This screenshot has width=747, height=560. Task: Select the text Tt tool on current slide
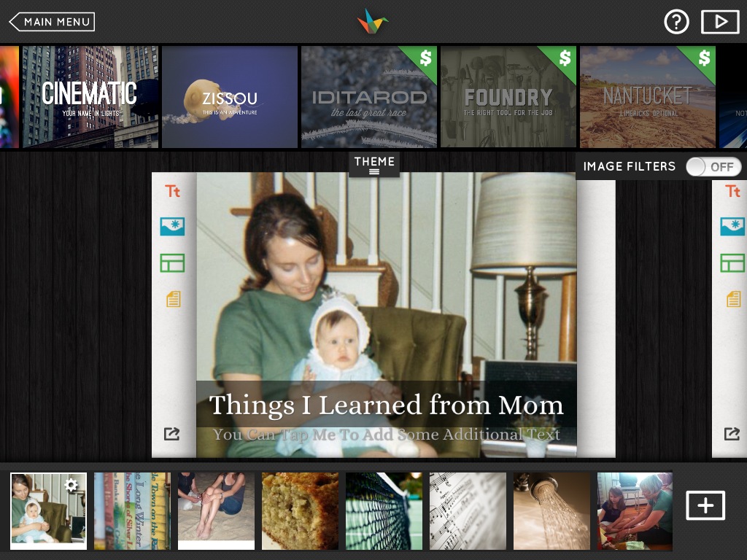tap(172, 192)
